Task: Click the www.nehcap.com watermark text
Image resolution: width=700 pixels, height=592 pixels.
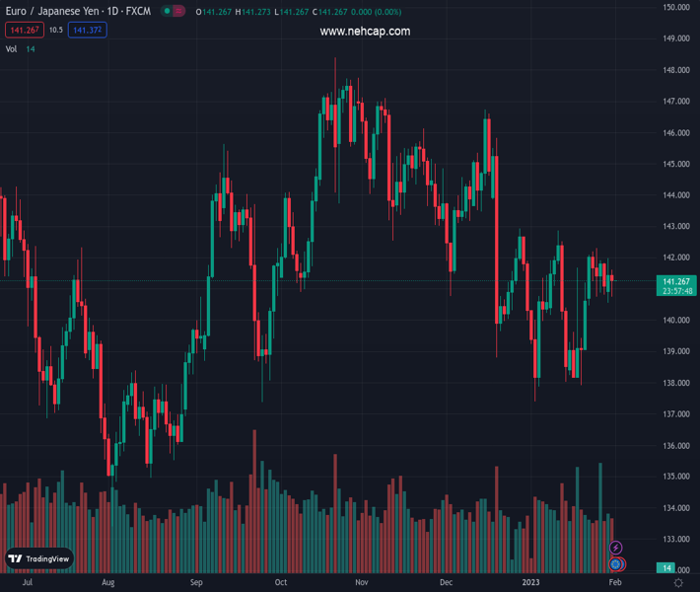Action: pyautogui.click(x=365, y=32)
